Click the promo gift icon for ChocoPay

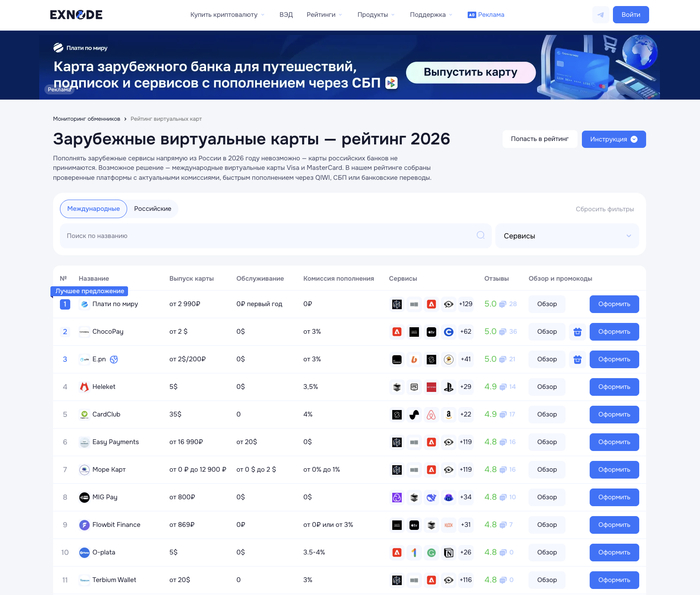pos(577,332)
